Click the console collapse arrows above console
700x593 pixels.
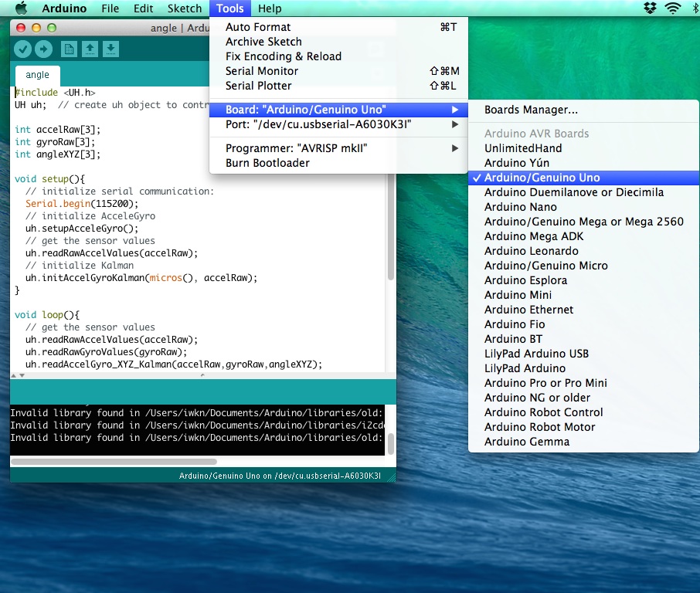[x=18, y=376]
